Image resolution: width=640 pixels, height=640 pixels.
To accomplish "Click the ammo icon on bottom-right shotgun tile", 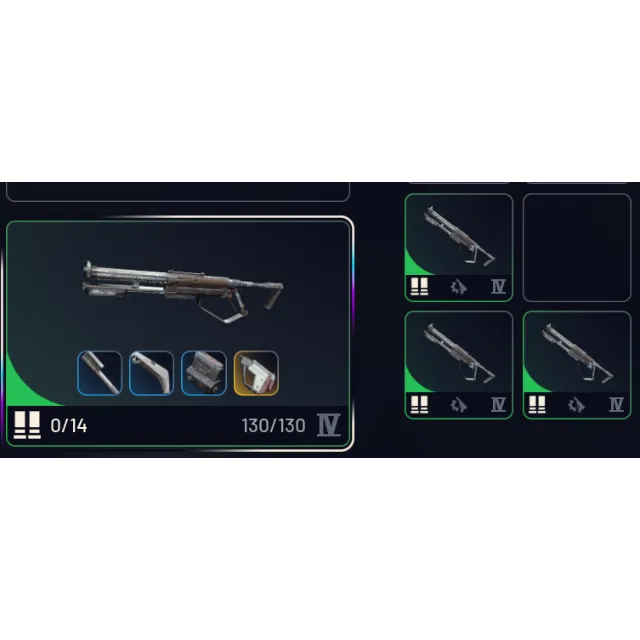I will (x=537, y=405).
